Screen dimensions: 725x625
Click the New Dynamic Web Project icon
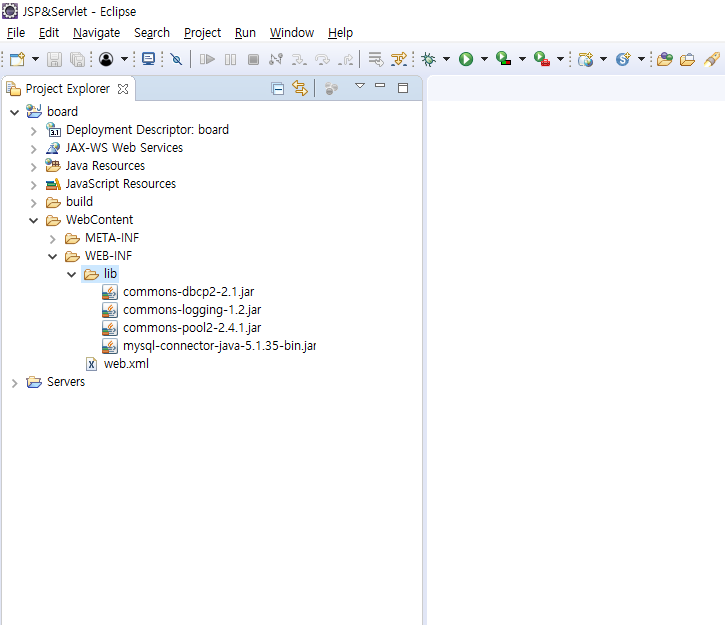586,59
